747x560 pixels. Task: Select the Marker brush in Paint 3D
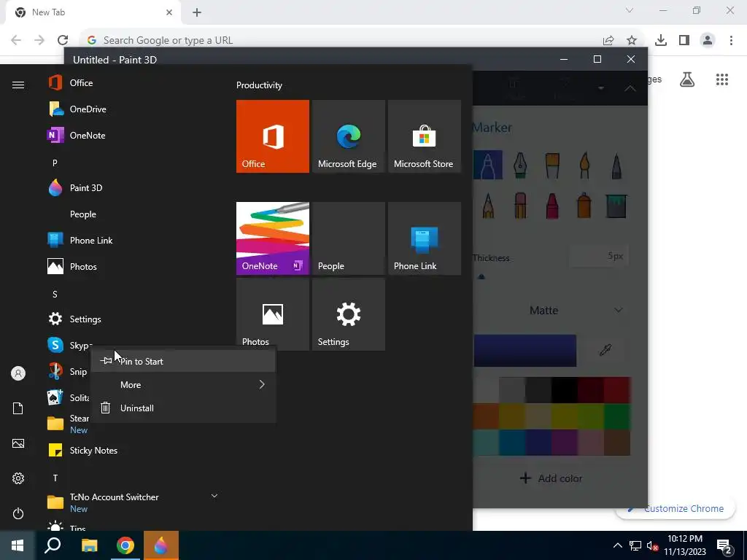(x=488, y=166)
